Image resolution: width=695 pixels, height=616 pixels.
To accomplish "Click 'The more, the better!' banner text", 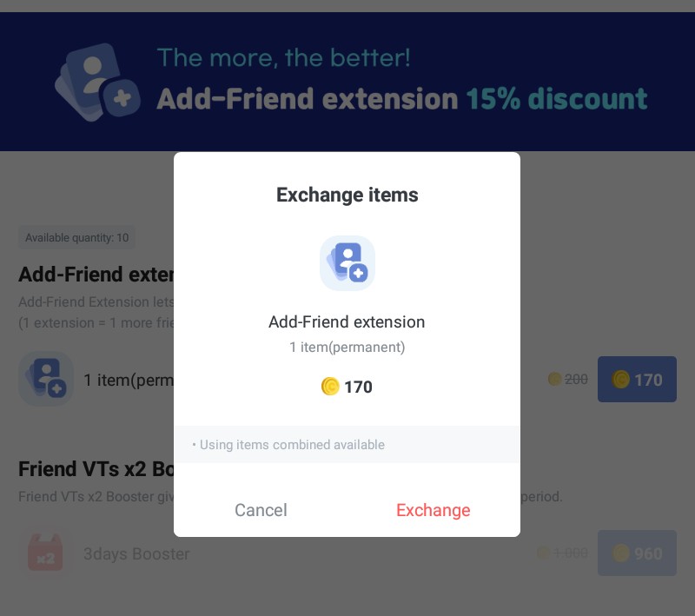I will click(x=283, y=58).
